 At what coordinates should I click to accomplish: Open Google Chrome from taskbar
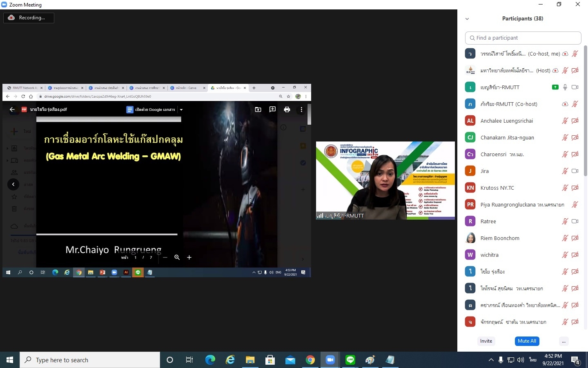[310, 360]
